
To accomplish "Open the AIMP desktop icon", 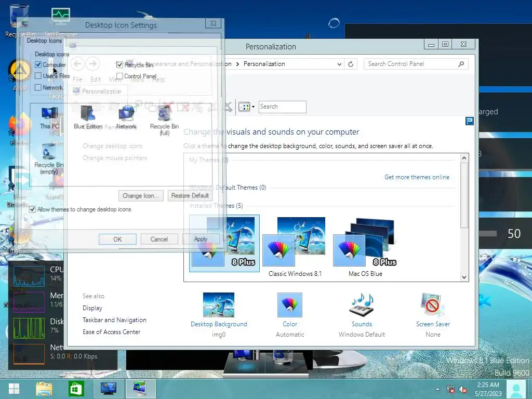I will coord(20,75).
